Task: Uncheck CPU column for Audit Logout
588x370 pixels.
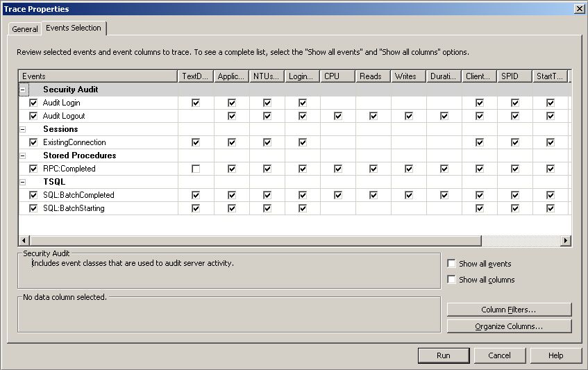Action: pos(337,116)
